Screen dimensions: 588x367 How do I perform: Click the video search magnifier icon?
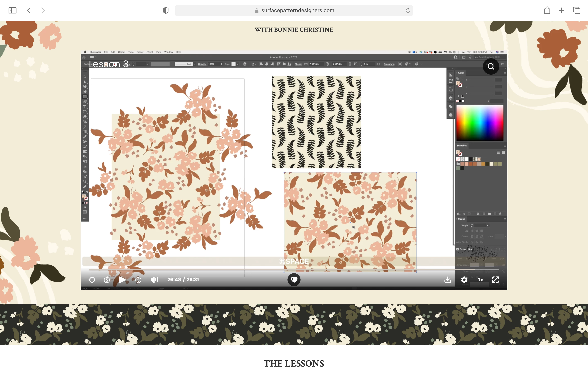pos(491,66)
